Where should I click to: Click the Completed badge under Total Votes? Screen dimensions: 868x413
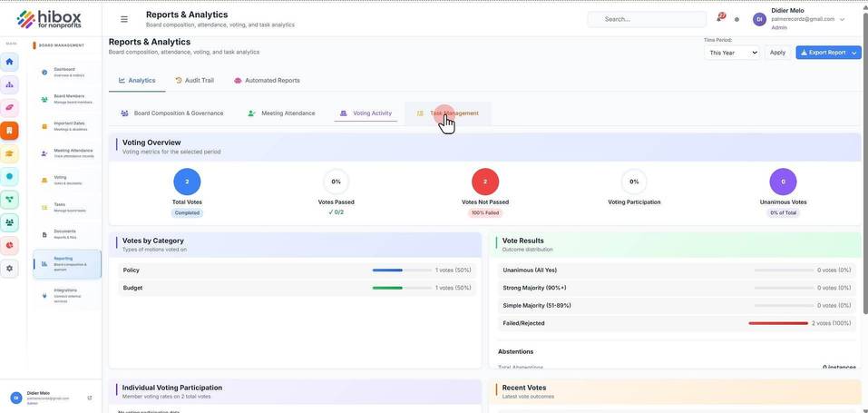pos(187,213)
